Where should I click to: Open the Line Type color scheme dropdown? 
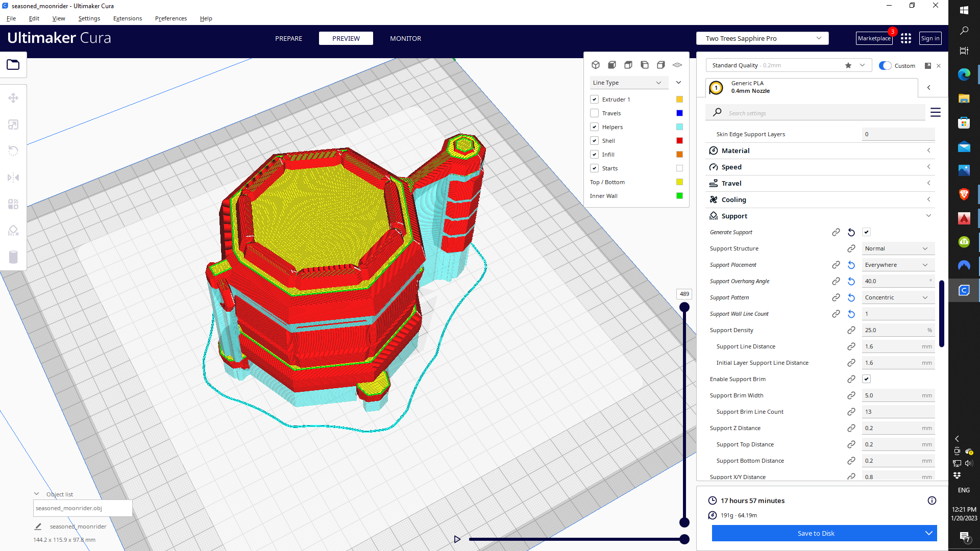pyautogui.click(x=627, y=83)
